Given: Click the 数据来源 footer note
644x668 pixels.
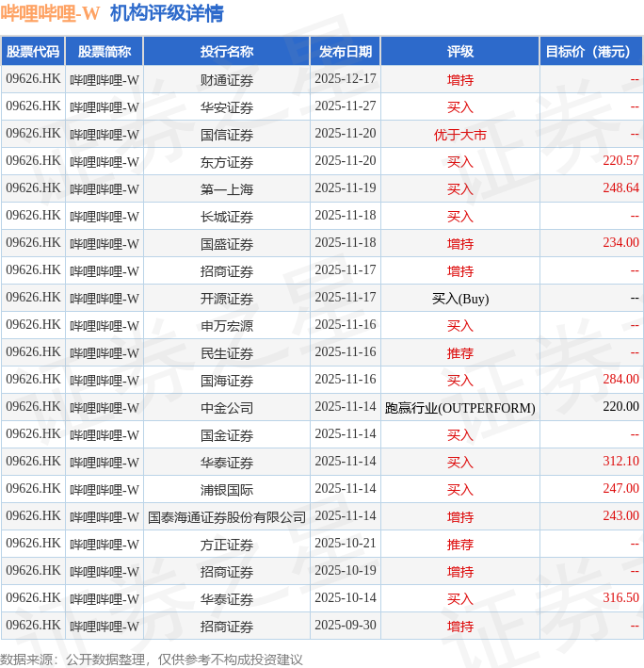Looking at the screenshot, I should [x=152, y=660].
